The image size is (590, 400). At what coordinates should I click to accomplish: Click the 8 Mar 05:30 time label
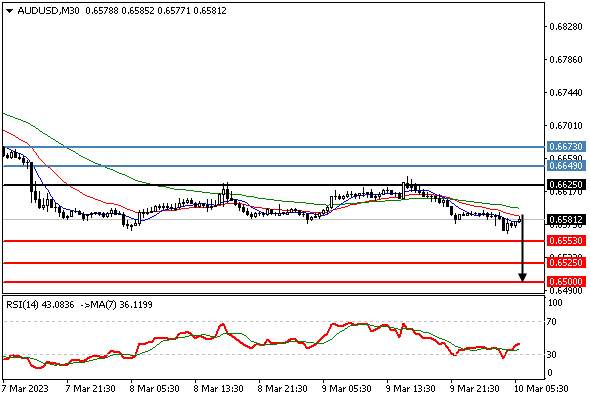154,388
